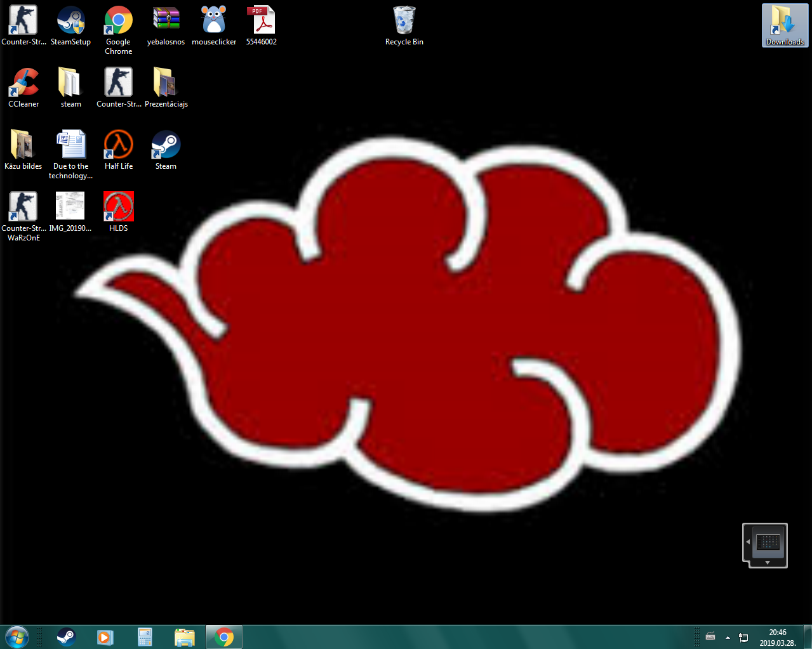Open the SteamSetup installer icon

coord(70,26)
